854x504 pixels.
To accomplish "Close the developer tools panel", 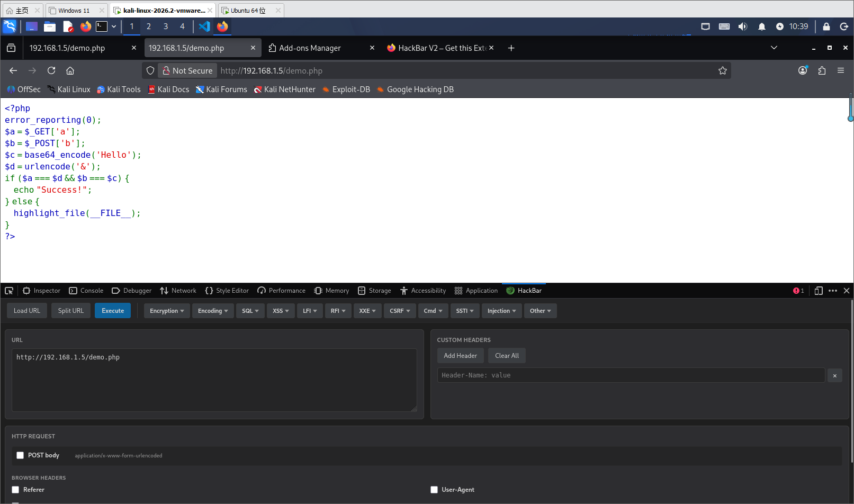I will click(x=847, y=291).
